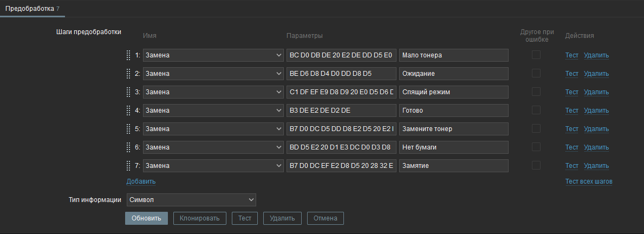Viewport: 644px width, 234px height.
Task: Click drag handle icon for step 4
Action: click(128, 110)
